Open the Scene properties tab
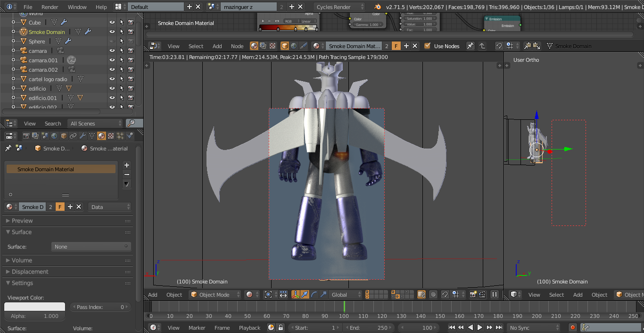The height and width of the screenshot is (333, 644). click(45, 136)
